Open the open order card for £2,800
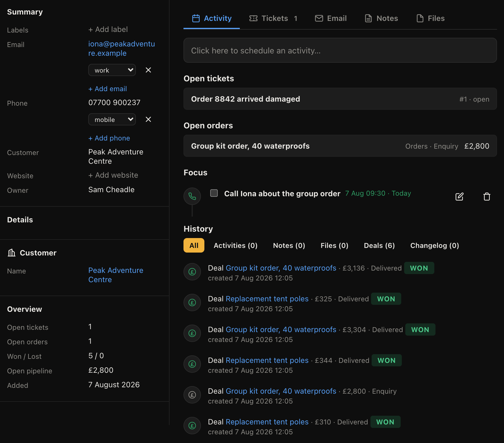Screen dimensions: 504x443 point(340,146)
